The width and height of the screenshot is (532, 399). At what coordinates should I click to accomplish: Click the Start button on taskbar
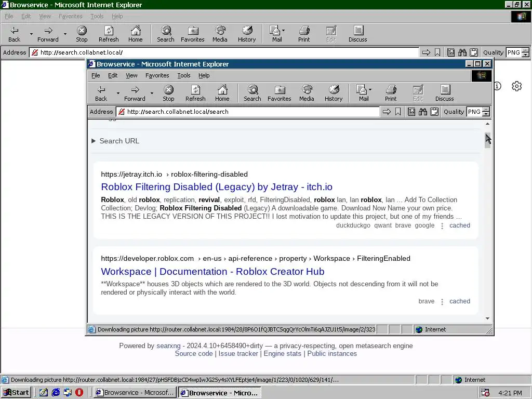coord(16,393)
